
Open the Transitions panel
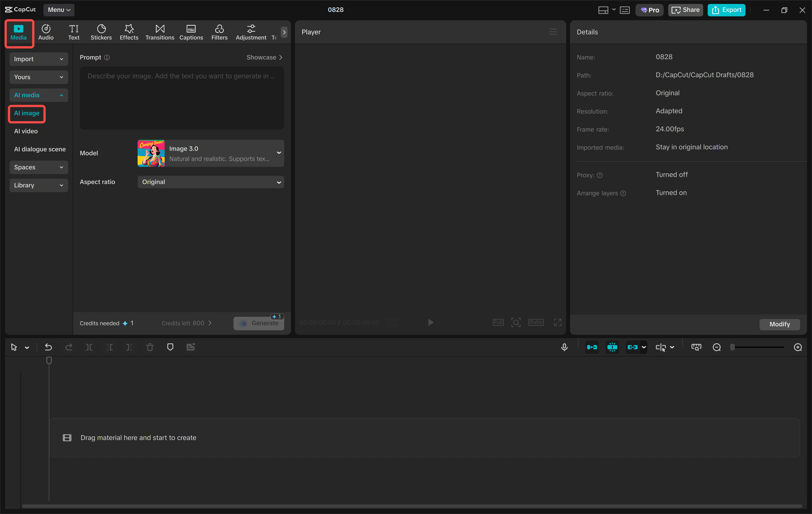[x=160, y=32]
